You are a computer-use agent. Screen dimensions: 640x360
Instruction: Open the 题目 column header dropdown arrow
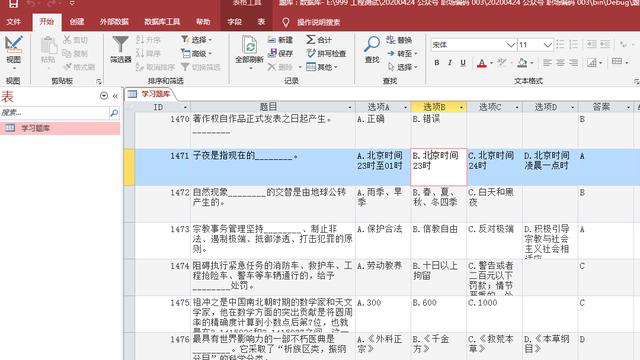[350, 107]
